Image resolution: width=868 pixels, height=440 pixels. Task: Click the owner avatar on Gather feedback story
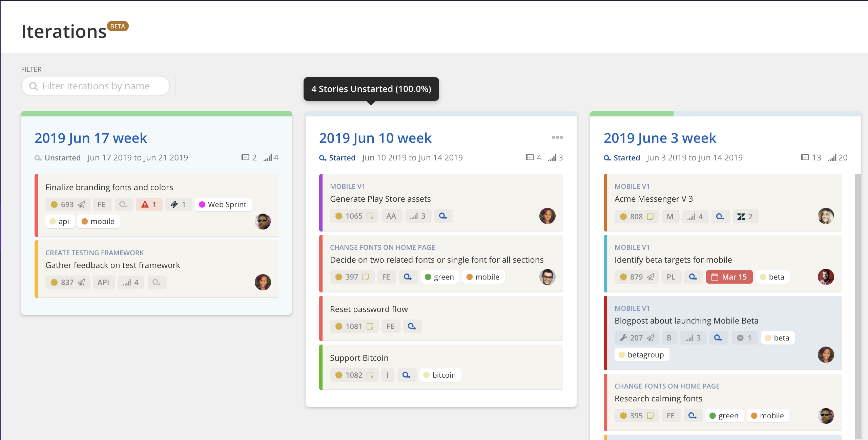tap(263, 282)
